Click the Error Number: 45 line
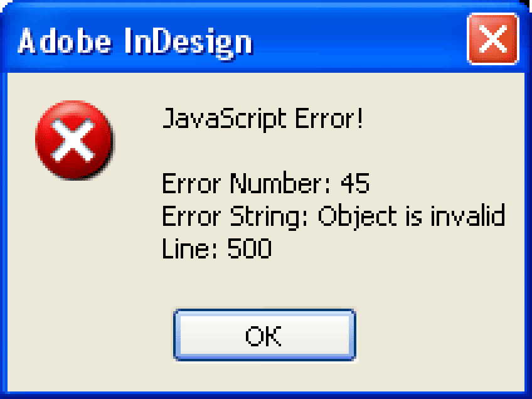This screenshot has height=399, width=532. [265, 183]
